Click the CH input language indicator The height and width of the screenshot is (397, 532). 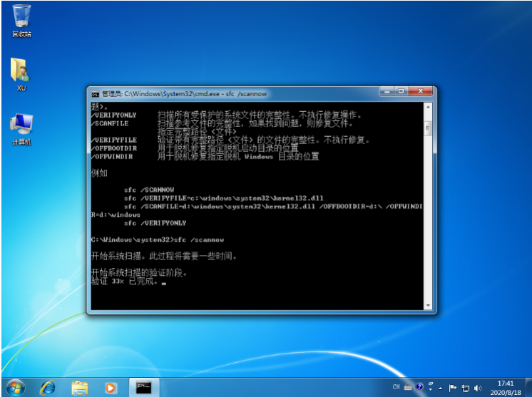[x=397, y=387]
